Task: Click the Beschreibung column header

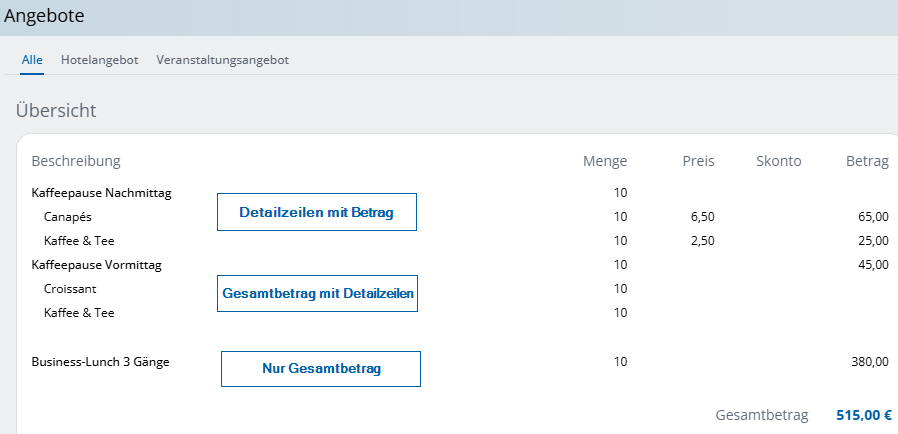Action: tap(76, 161)
